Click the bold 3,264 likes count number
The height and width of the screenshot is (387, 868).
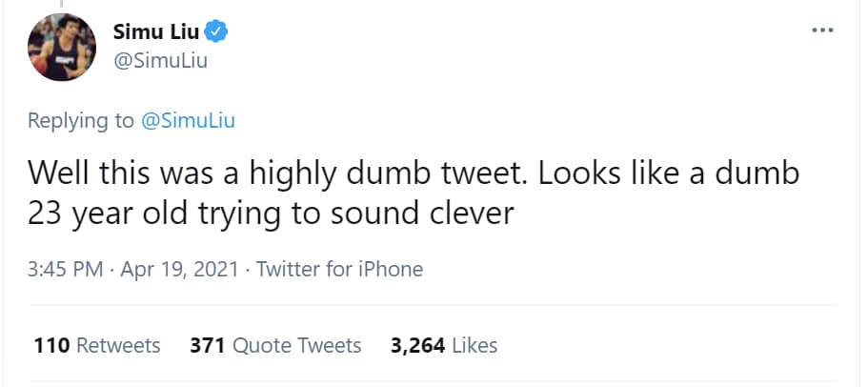418,345
